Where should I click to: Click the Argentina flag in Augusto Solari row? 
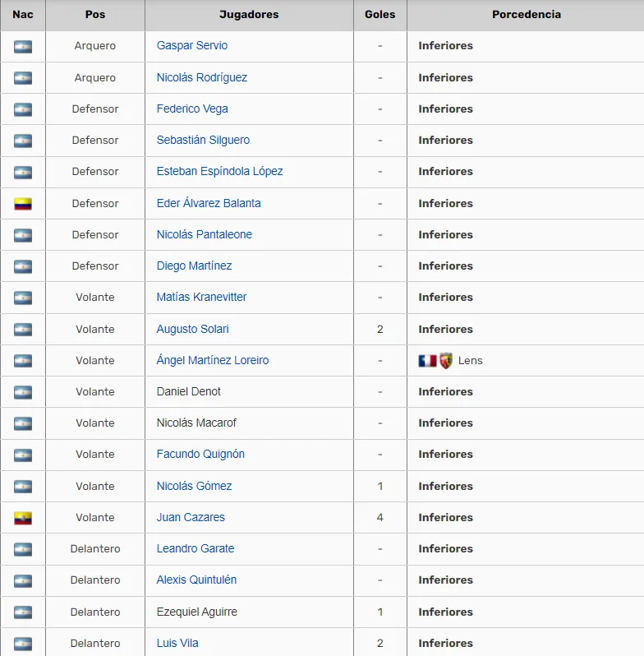click(23, 329)
